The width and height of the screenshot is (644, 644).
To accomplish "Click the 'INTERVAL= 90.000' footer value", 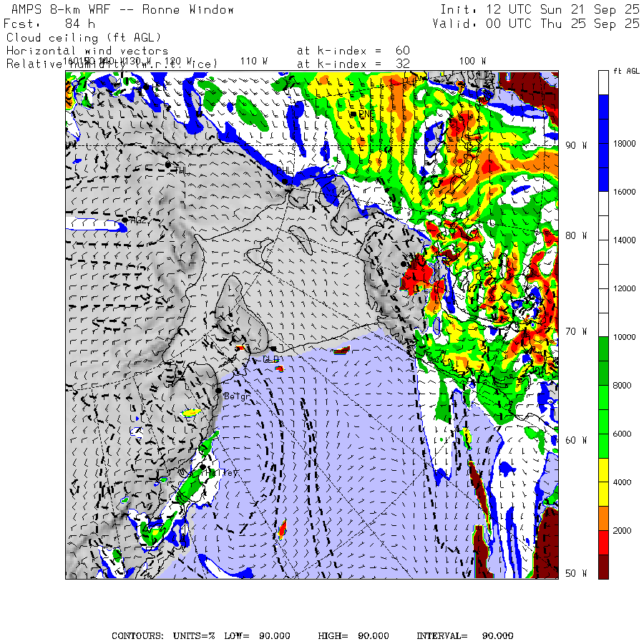I will click(465, 636).
